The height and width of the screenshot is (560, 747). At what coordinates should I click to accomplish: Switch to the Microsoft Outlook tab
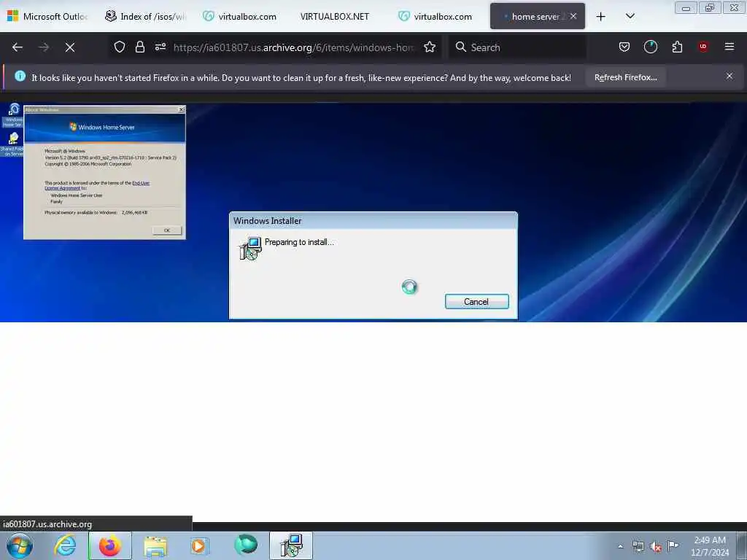47,16
